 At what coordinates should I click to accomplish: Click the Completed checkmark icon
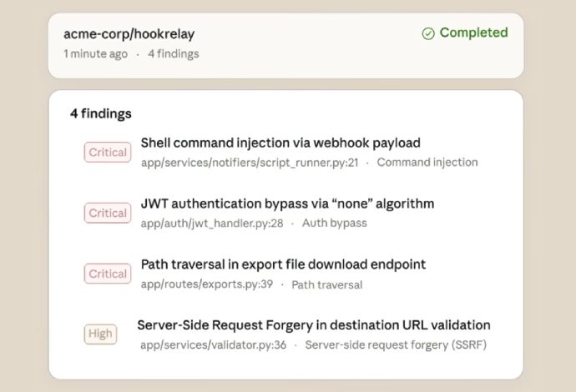(428, 33)
